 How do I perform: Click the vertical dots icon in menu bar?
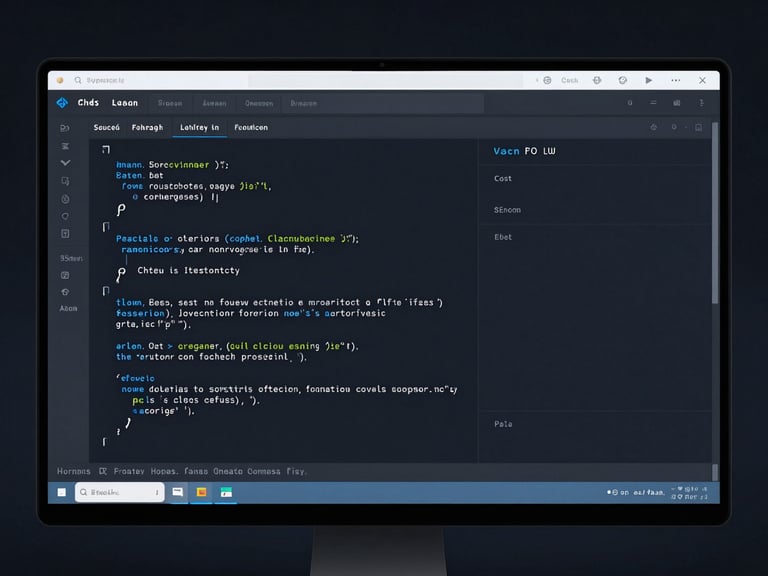point(701,103)
